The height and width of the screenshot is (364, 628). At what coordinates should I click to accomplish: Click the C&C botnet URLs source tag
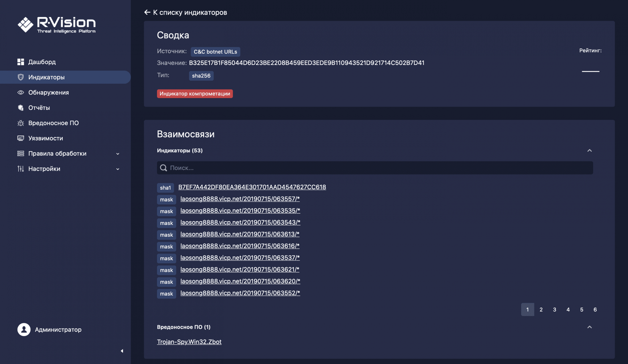(x=215, y=52)
